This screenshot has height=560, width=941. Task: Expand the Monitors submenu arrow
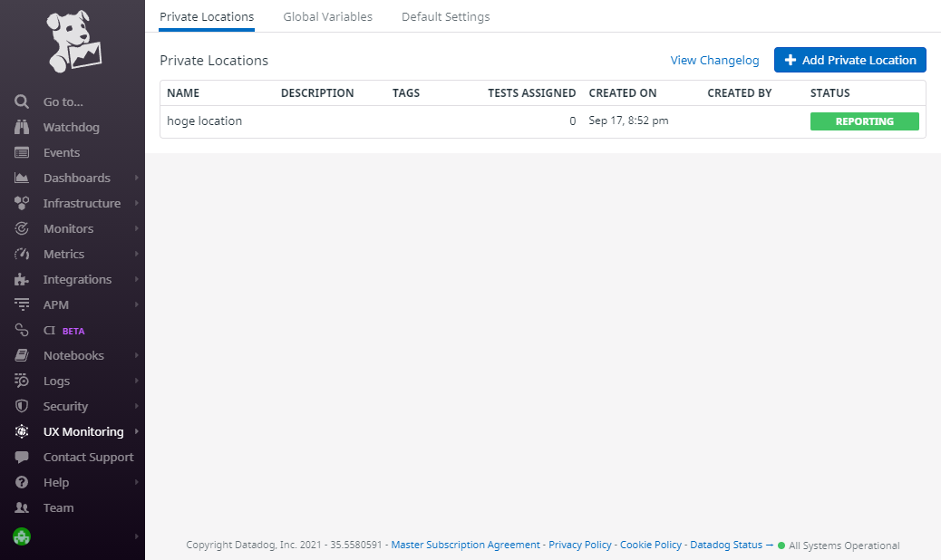click(x=137, y=228)
